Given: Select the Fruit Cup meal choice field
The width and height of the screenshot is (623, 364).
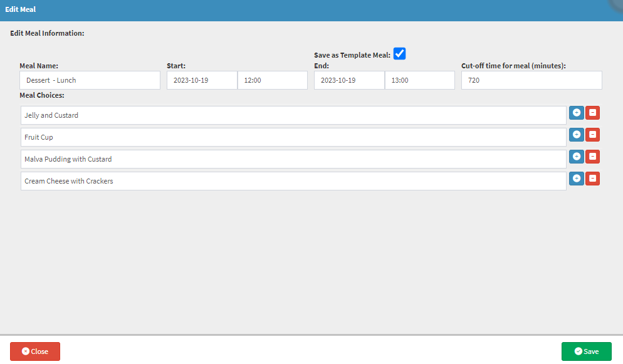Looking at the screenshot, I should 293,137.
